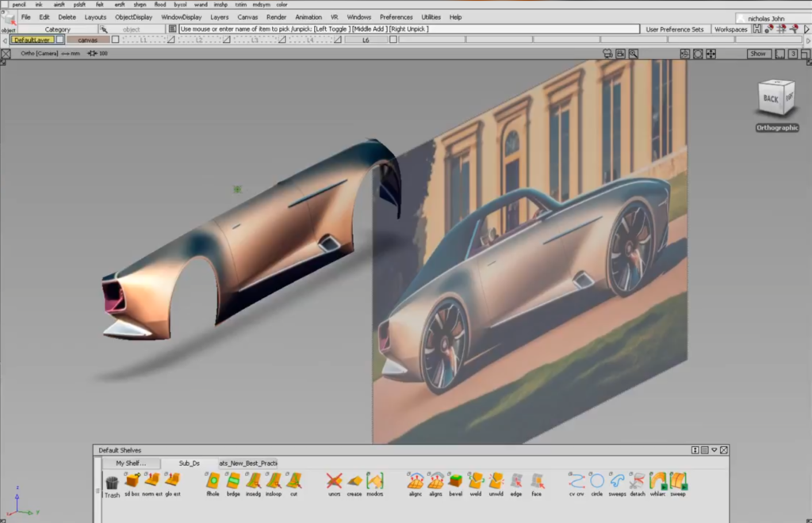Open the Workspaces dropdown
812x523 pixels.
pyautogui.click(x=730, y=29)
